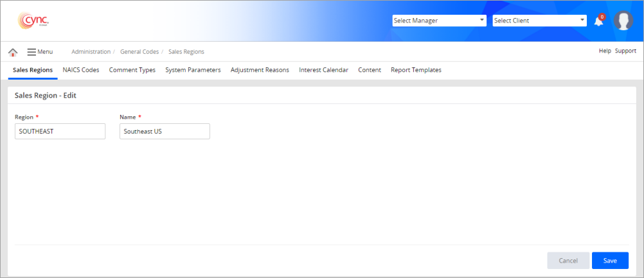Open the Support link

625,51
